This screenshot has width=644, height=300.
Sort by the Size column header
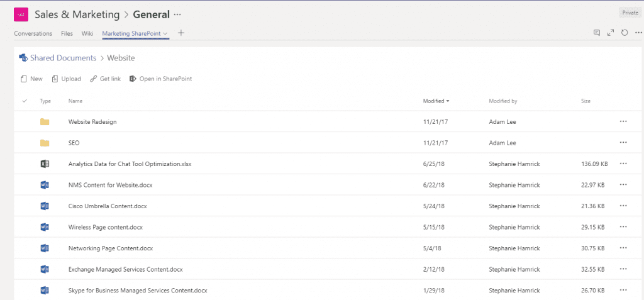click(586, 101)
